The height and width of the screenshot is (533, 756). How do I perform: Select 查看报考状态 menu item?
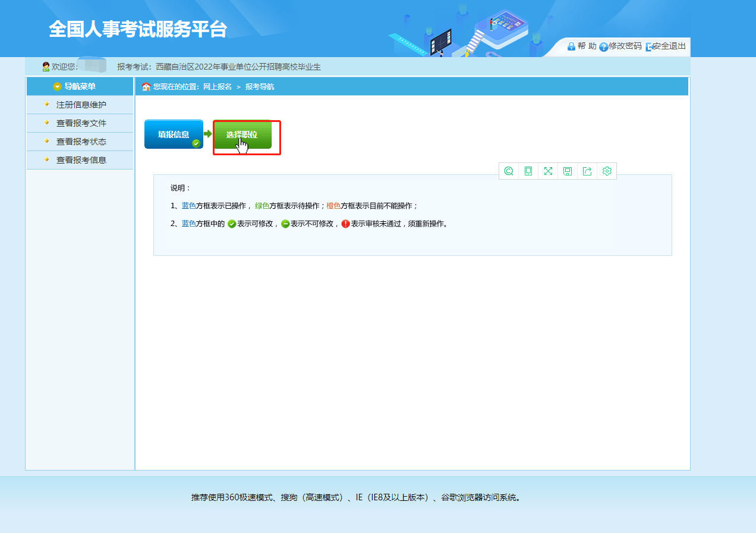[x=81, y=142]
